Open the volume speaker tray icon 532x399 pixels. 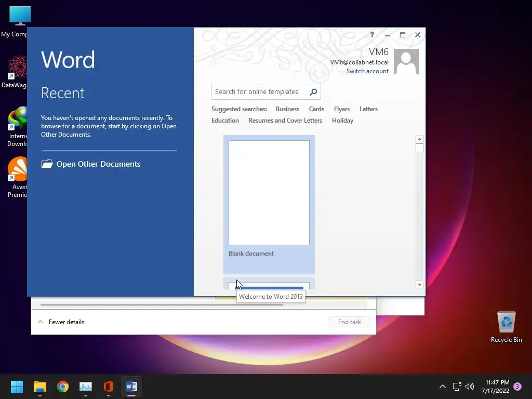click(x=470, y=387)
